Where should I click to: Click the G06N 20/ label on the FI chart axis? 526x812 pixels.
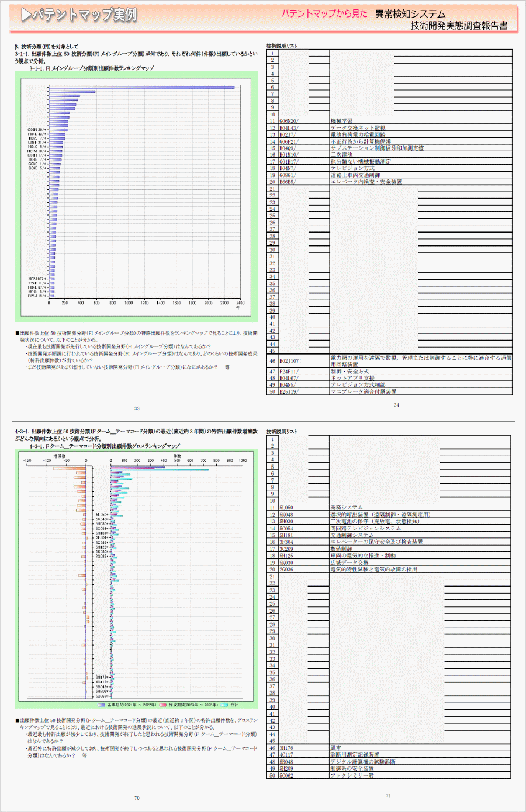tap(37, 130)
